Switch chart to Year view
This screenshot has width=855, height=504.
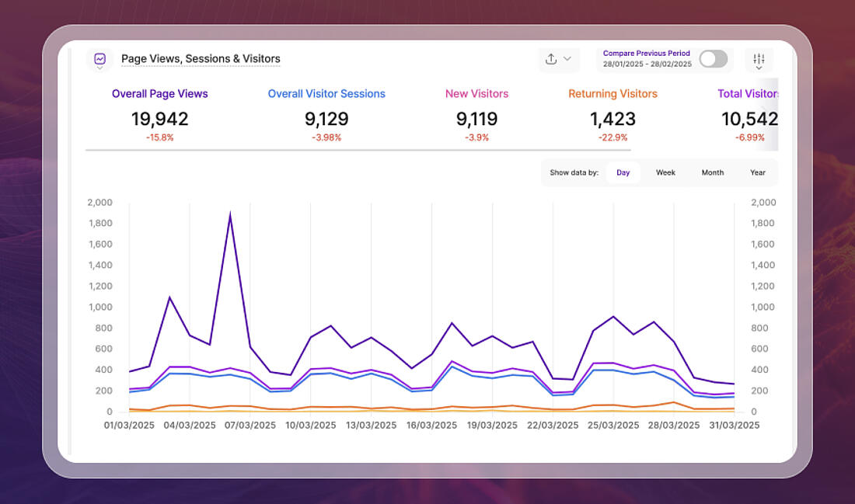click(757, 172)
